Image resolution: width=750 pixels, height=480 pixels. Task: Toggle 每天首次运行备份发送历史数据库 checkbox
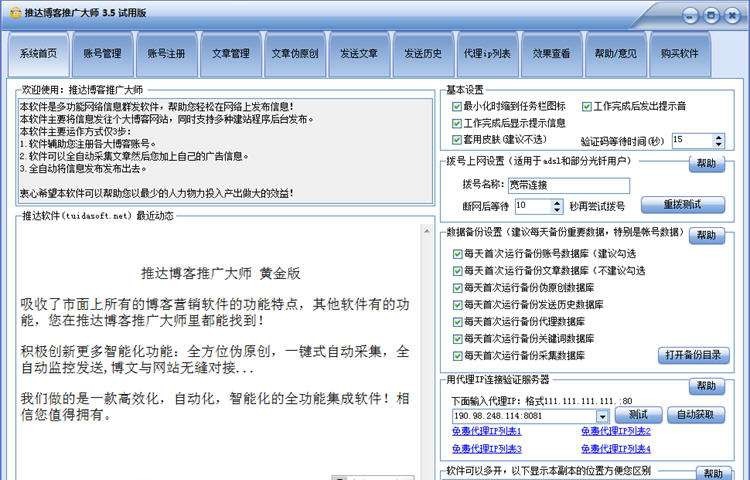coord(457,305)
